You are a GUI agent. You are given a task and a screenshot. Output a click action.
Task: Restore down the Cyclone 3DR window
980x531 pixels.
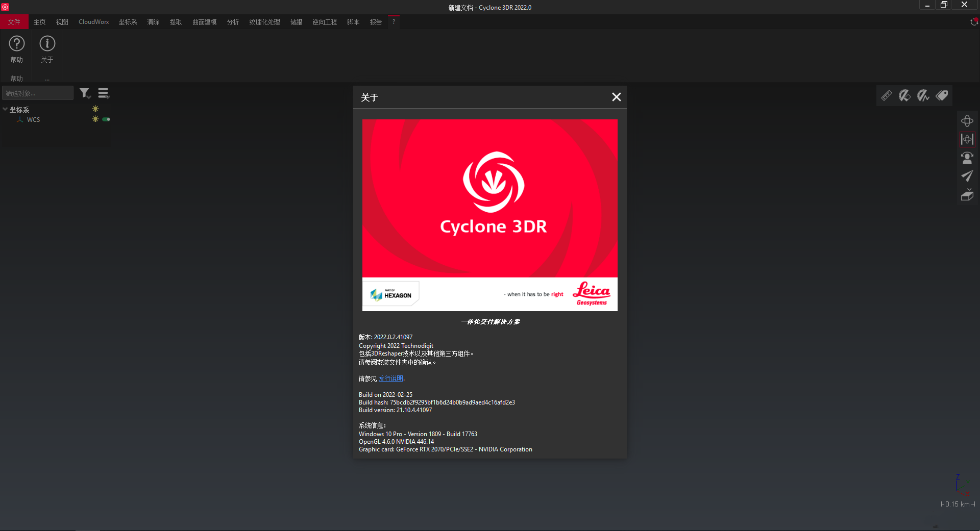coord(944,5)
